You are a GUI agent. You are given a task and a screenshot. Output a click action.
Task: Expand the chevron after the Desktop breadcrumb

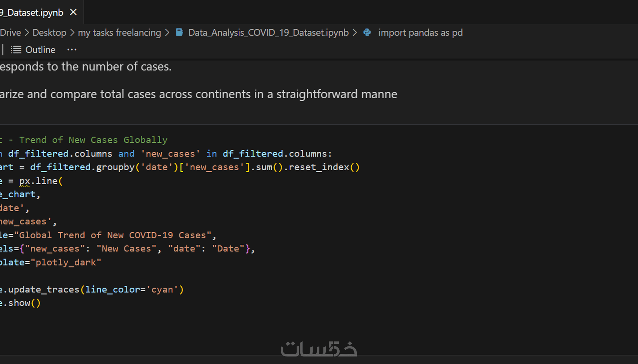tap(72, 33)
